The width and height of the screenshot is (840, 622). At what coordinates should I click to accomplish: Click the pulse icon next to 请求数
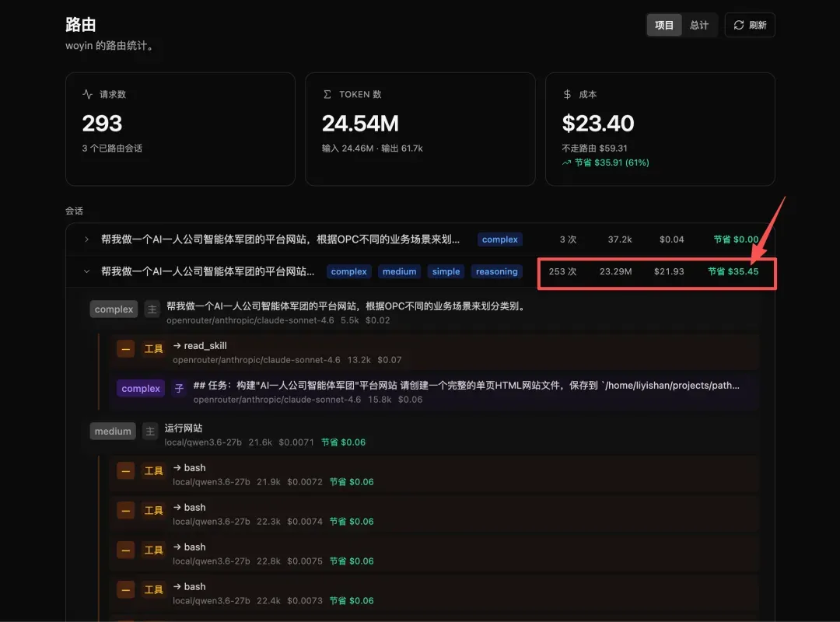[87, 94]
